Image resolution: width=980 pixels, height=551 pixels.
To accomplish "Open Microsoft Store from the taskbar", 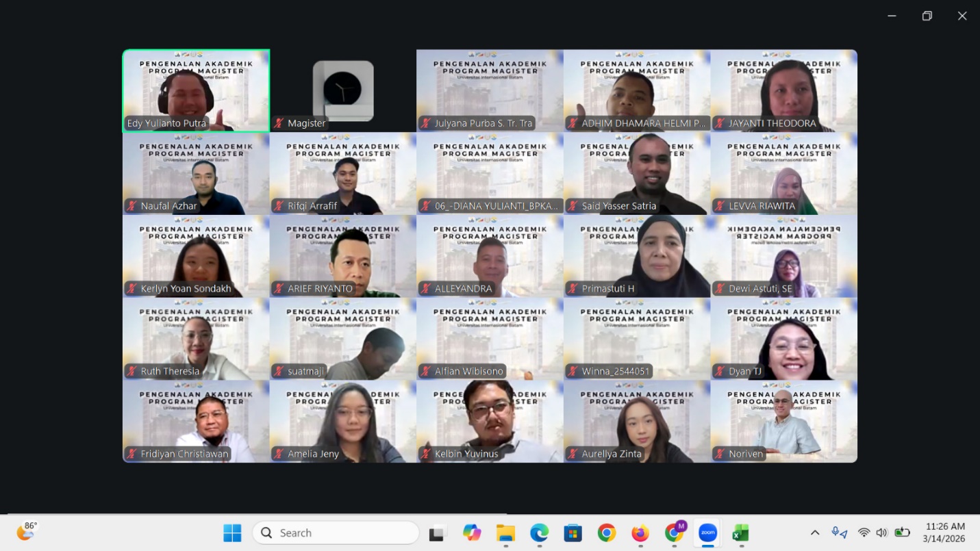I will (573, 533).
